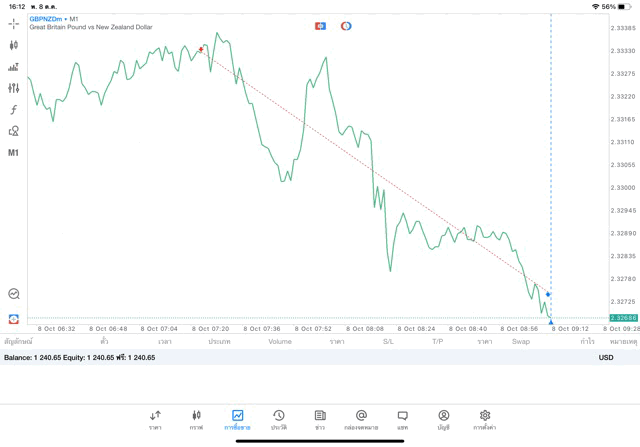640x447 pixels.
Task: Open the objects/shapes icon in sidebar
Action: click(x=13, y=131)
